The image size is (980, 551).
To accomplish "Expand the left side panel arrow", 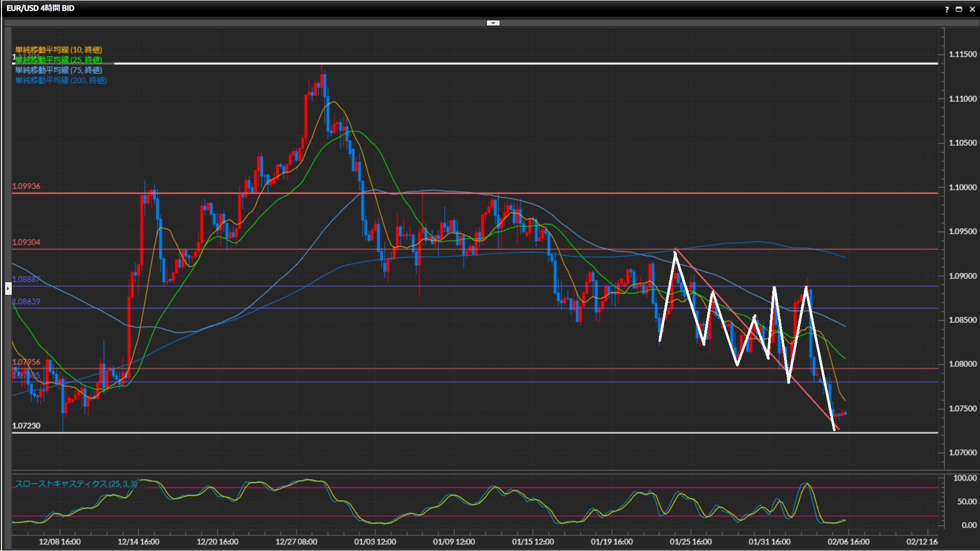I will (x=8, y=289).
